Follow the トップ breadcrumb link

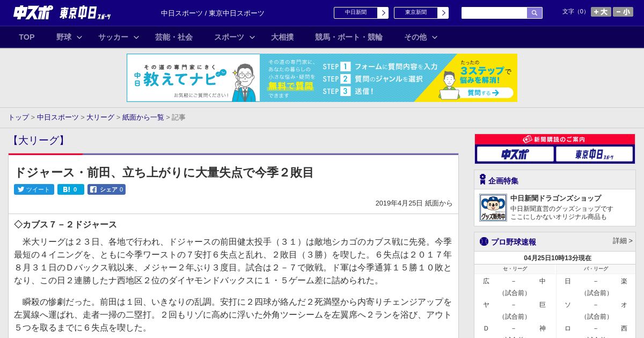(x=18, y=117)
